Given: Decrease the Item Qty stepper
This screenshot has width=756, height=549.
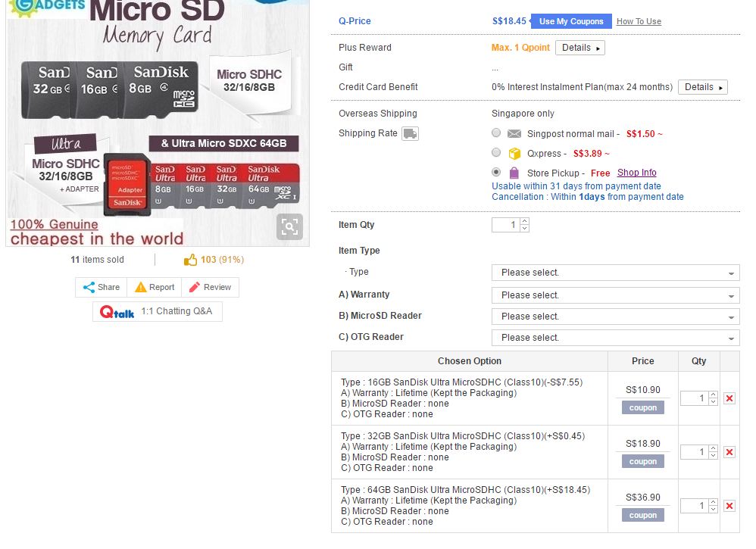Looking at the screenshot, I should 524,229.
